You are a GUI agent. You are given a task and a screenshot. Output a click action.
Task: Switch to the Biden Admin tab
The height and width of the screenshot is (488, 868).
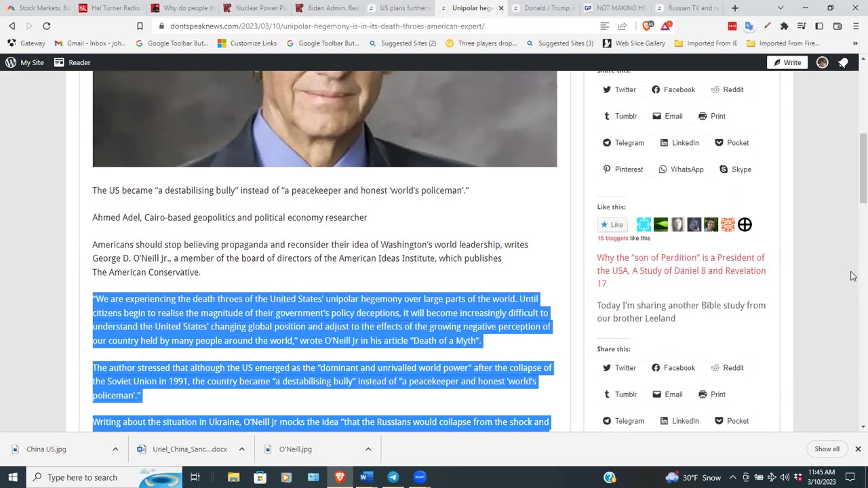pyautogui.click(x=326, y=8)
